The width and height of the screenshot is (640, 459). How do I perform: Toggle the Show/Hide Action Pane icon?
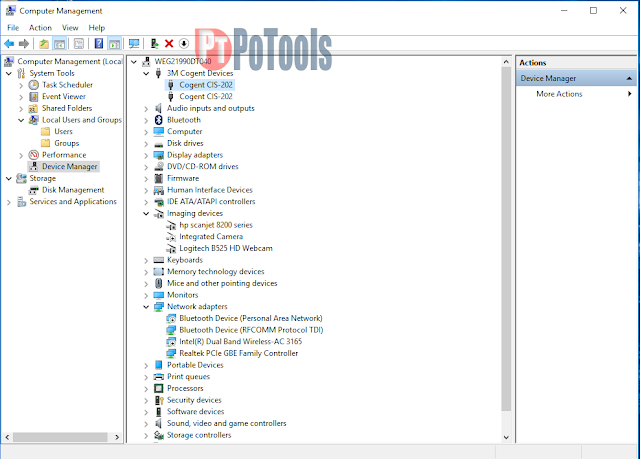coord(115,44)
